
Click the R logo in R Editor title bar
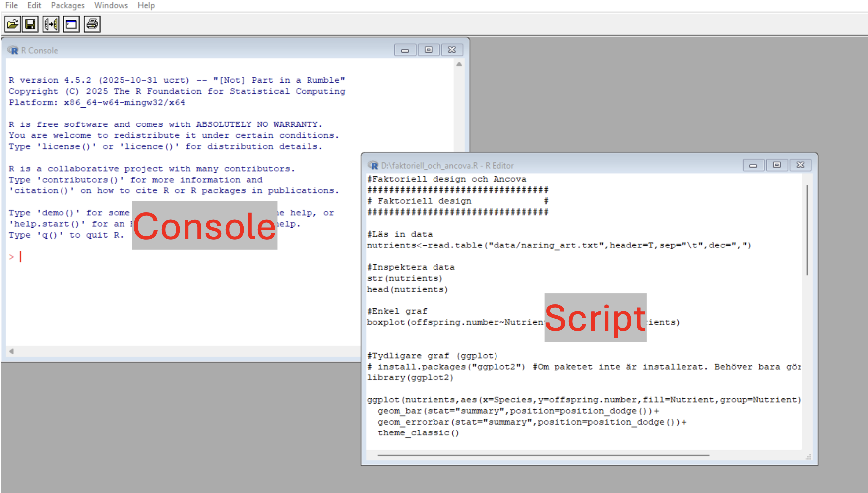pyautogui.click(x=373, y=165)
